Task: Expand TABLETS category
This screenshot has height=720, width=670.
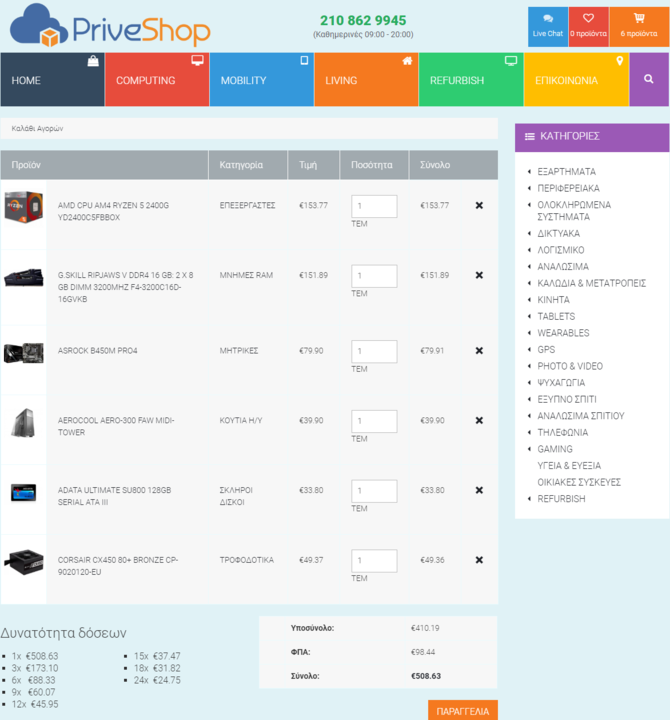Action: (556, 316)
